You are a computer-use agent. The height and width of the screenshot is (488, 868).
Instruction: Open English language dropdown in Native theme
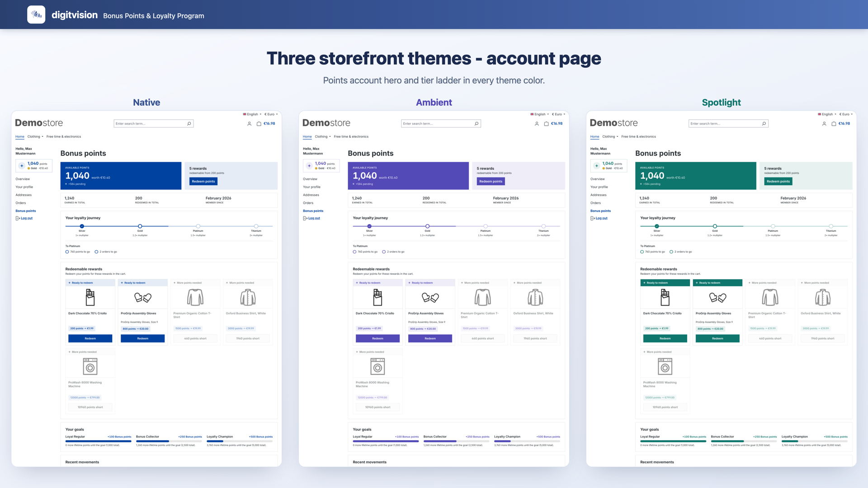pyautogui.click(x=252, y=114)
